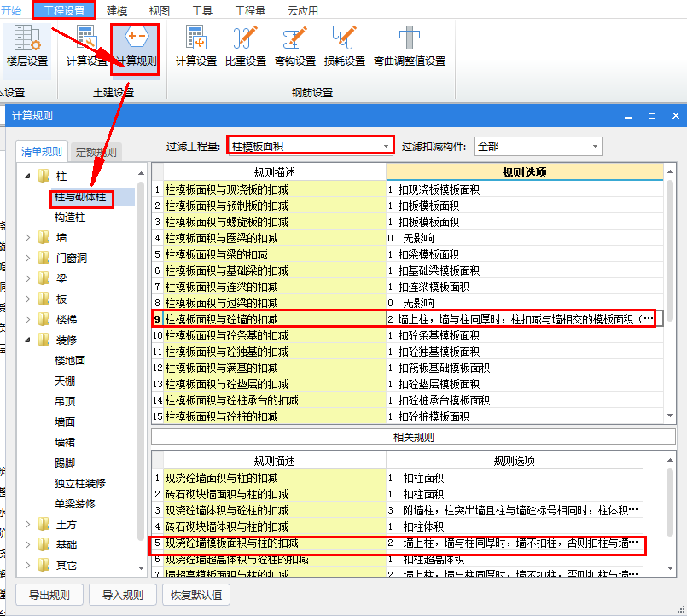687x616 pixels.
Task: Switch to the 工程量 ribbon tab
Action: 250,10
